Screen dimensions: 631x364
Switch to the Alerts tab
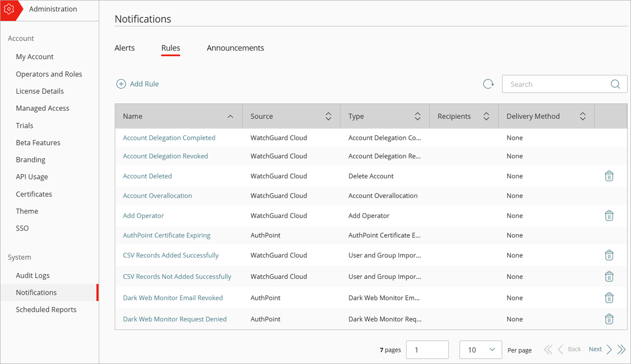click(x=124, y=48)
